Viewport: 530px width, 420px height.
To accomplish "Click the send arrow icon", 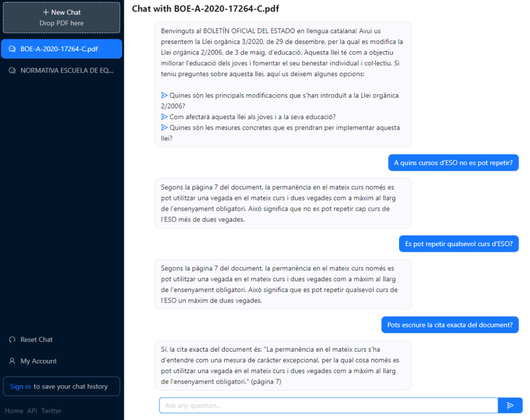I will [x=510, y=405].
